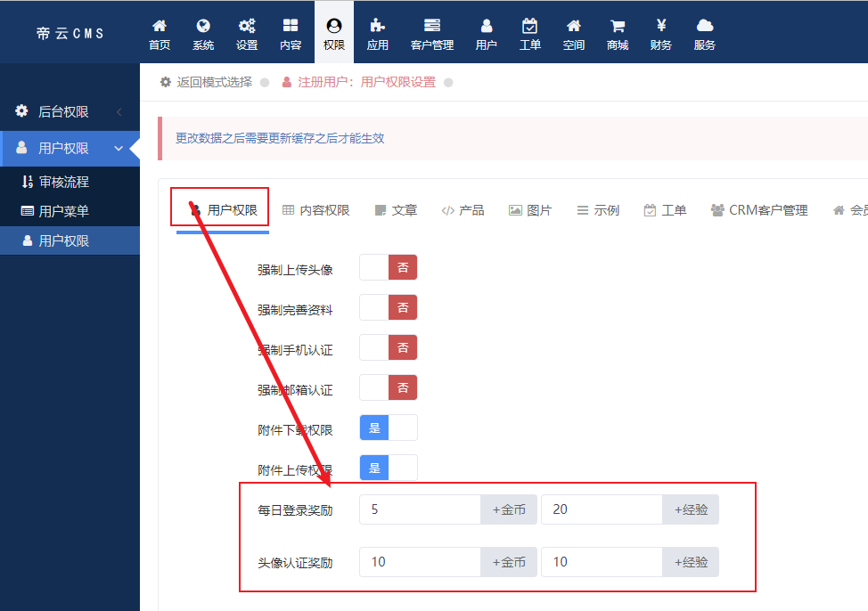Click the table icon on 内容权限 tab
The image size is (868, 611).
click(288, 210)
